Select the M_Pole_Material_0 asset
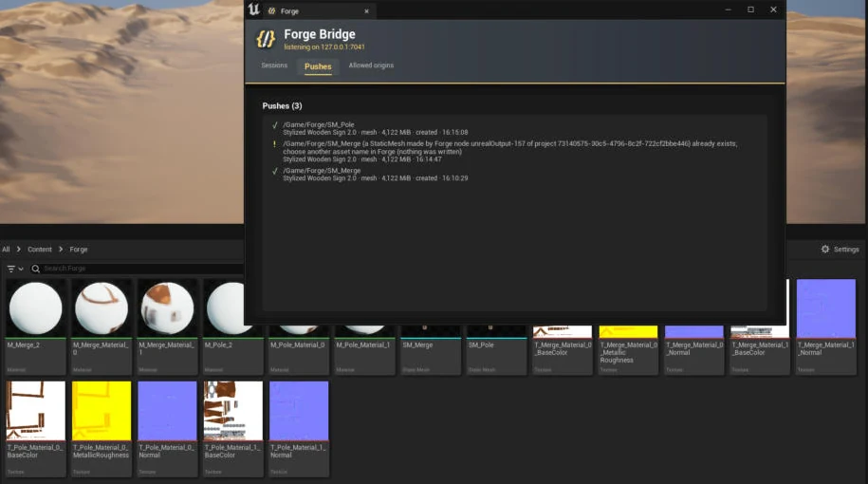Screen dimensions: 868x484 [299, 350]
